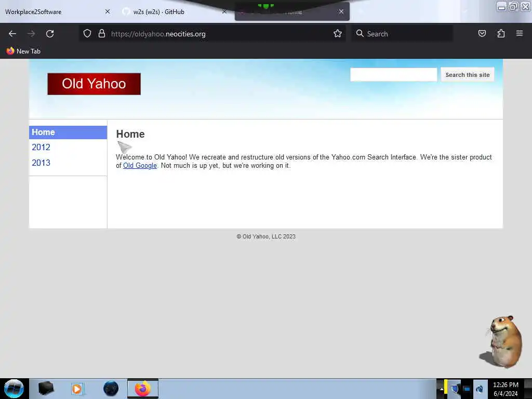Select the Firefox taskbar button
This screenshot has height=399, width=532.
(x=142, y=389)
